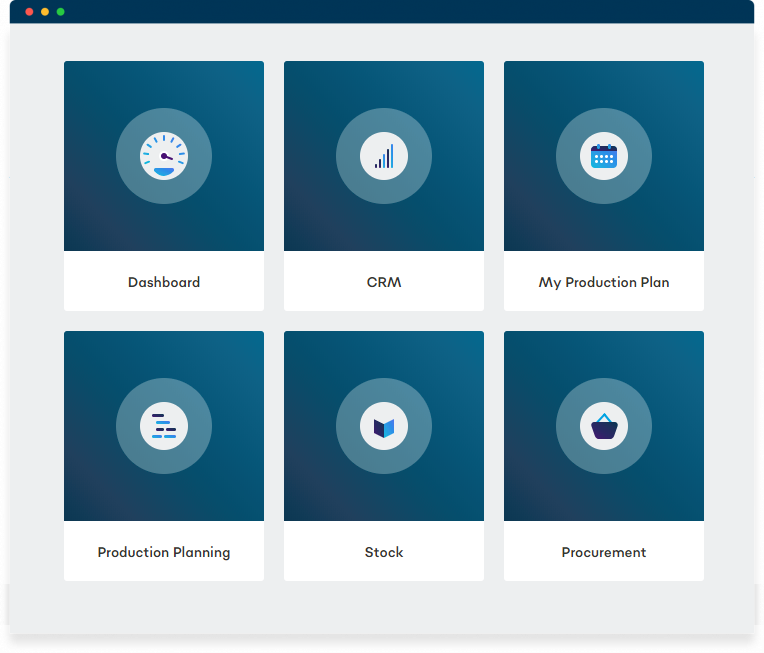Click the CRM signal bars icon
Screen dimensions: 764x653
pos(384,156)
